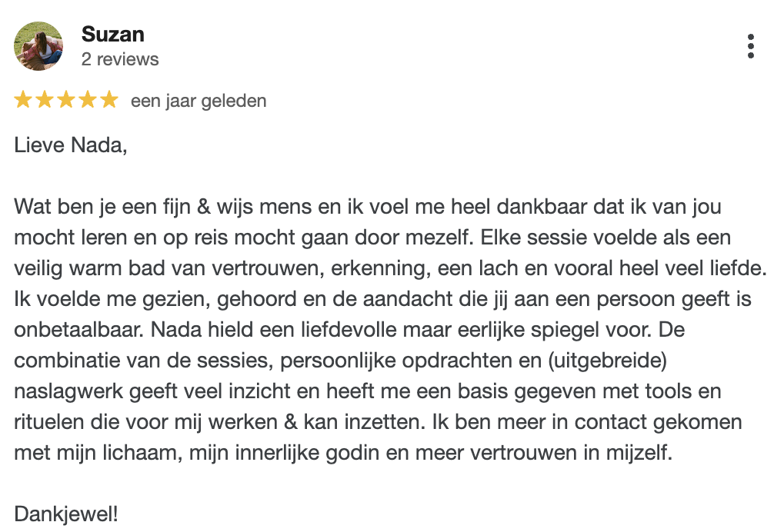The width and height of the screenshot is (774, 532).
Task: Click the first rating star
Action: pyautogui.click(x=23, y=100)
